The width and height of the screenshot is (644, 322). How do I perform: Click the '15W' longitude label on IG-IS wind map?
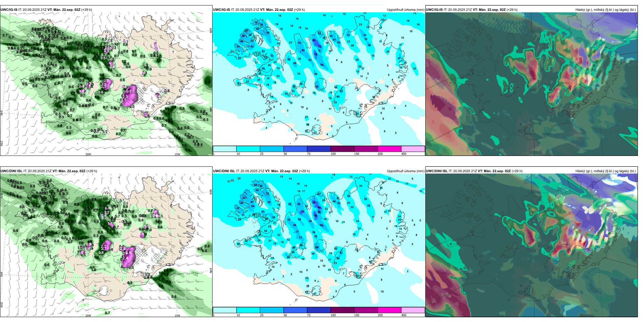click(177, 154)
